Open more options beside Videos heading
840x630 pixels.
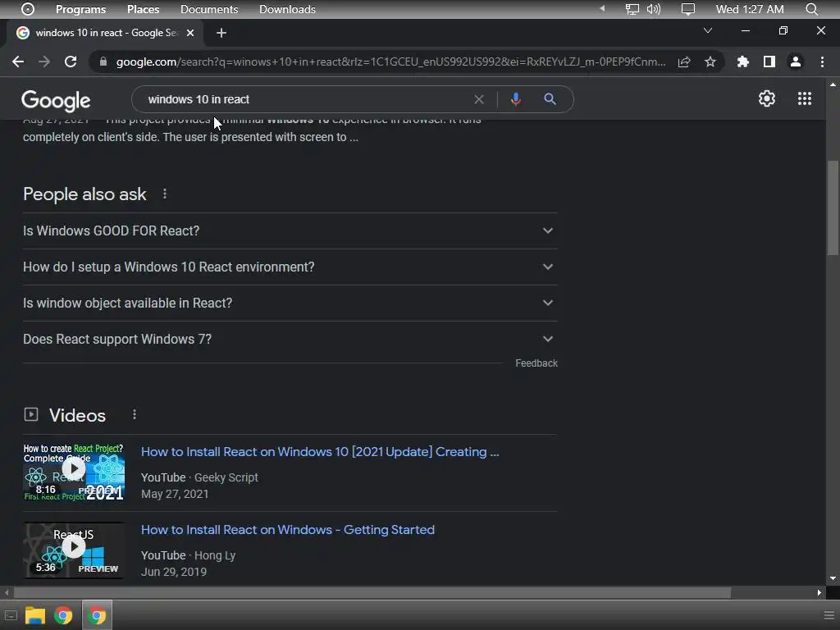pyautogui.click(x=135, y=414)
